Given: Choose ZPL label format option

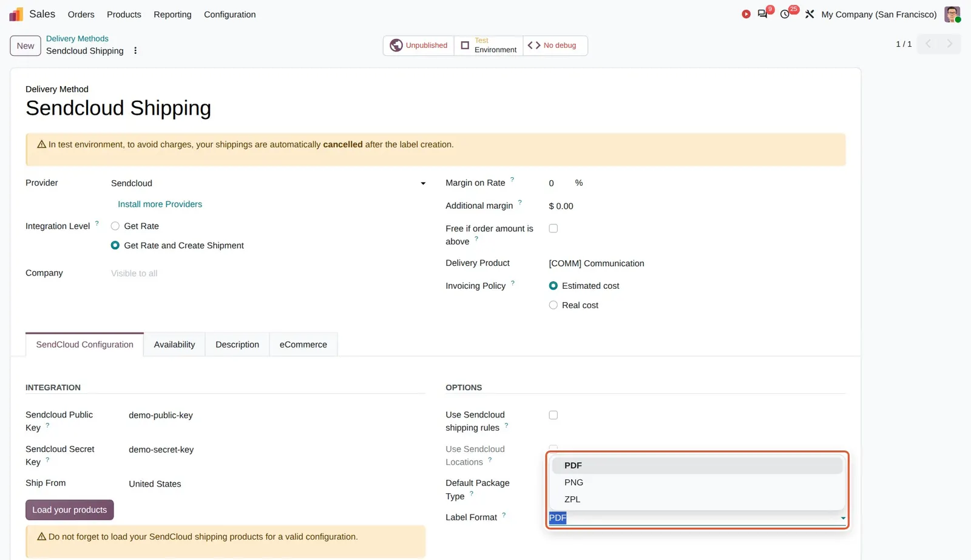Looking at the screenshot, I should click(697, 499).
